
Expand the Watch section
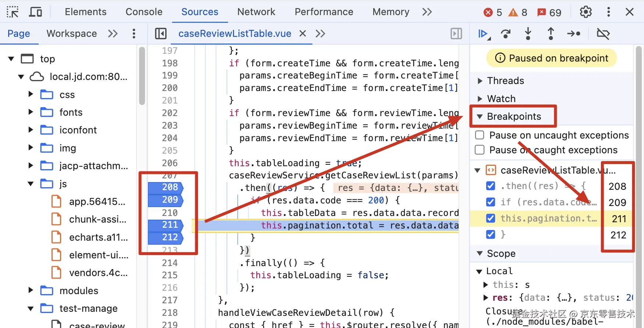tap(480, 99)
